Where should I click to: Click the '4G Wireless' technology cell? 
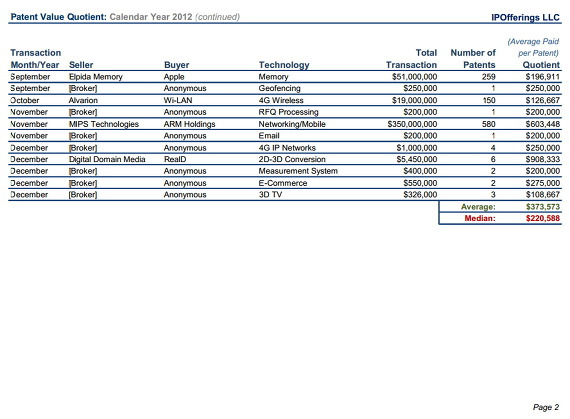pyautogui.click(x=281, y=100)
